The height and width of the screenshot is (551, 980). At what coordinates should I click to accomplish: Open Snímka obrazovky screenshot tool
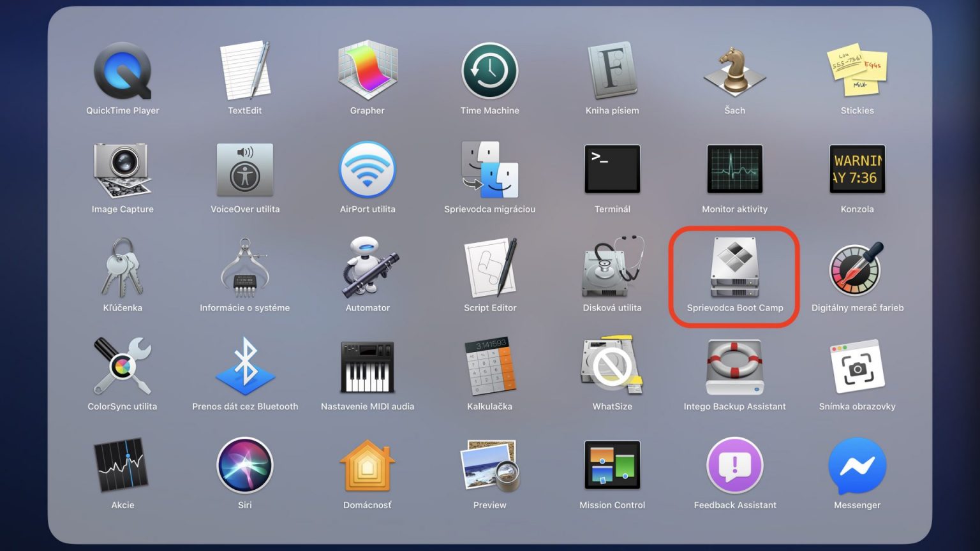coord(857,367)
